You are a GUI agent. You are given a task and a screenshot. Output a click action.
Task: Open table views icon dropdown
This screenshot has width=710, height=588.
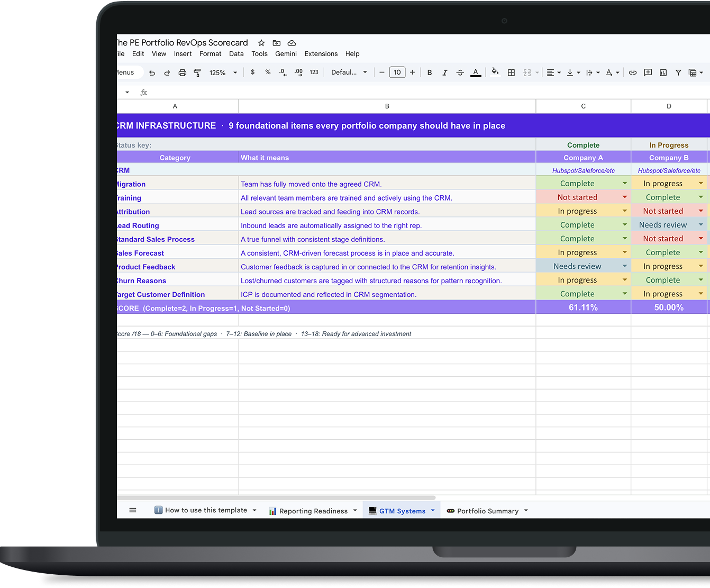pyautogui.click(x=696, y=73)
